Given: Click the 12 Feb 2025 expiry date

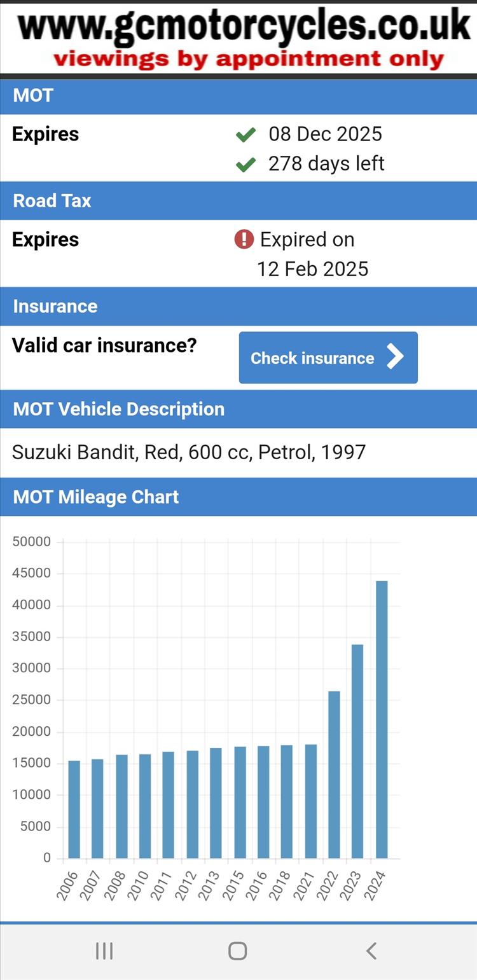Looking at the screenshot, I should 312,269.
